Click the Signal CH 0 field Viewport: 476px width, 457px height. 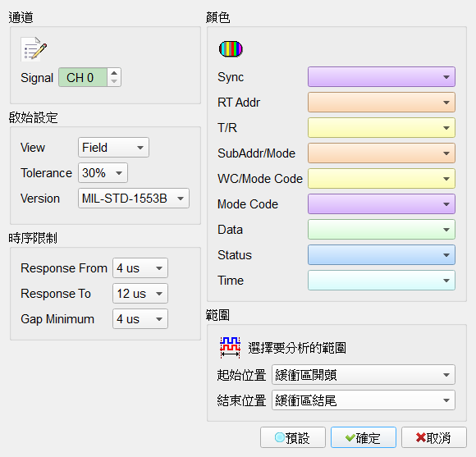[x=83, y=77]
